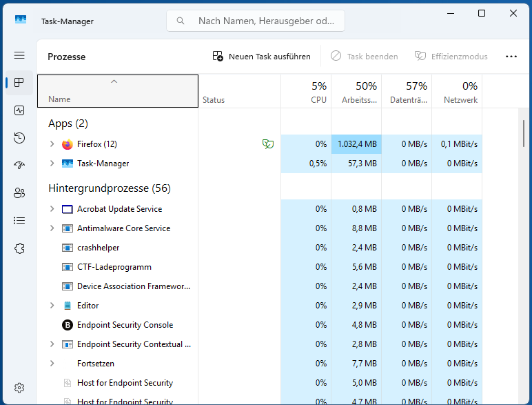Click the Task-Manager app logo in title bar
This screenshot has height=405, width=532.
point(21,19)
